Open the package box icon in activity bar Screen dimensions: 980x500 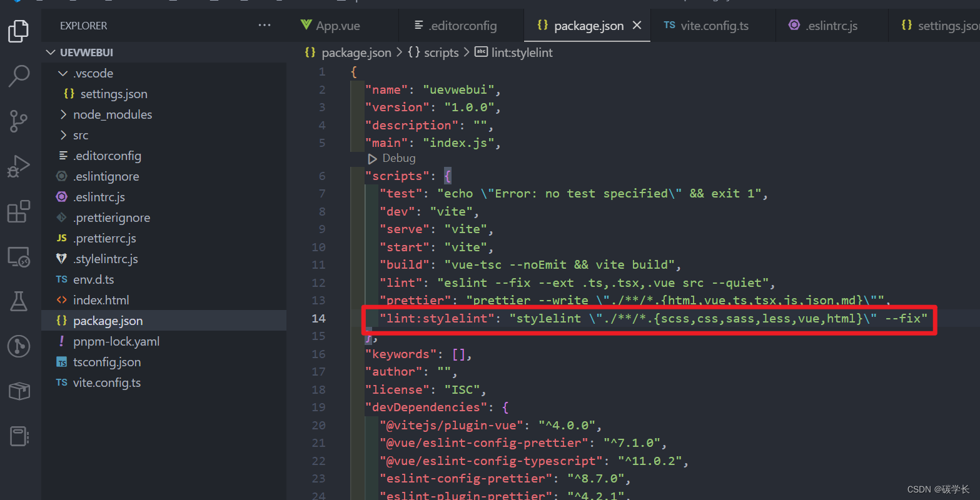(x=19, y=391)
